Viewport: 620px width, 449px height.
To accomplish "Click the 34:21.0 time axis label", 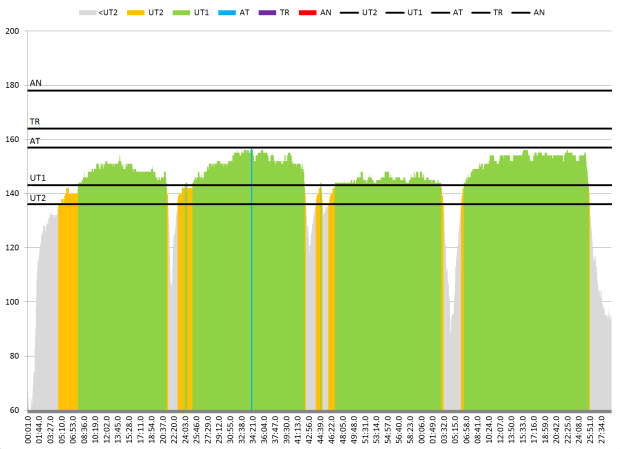I will 251,430.
